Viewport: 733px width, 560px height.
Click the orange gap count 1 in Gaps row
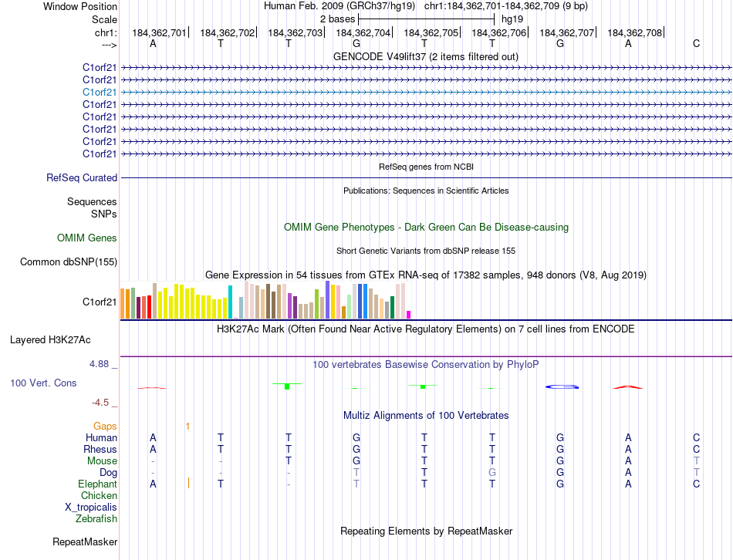click(187, 426)
